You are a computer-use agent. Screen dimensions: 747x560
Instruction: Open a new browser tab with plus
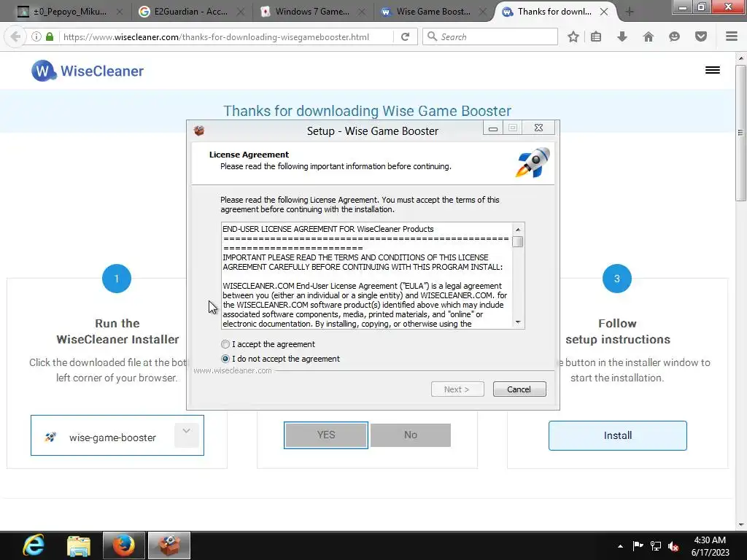pos(630,12)
